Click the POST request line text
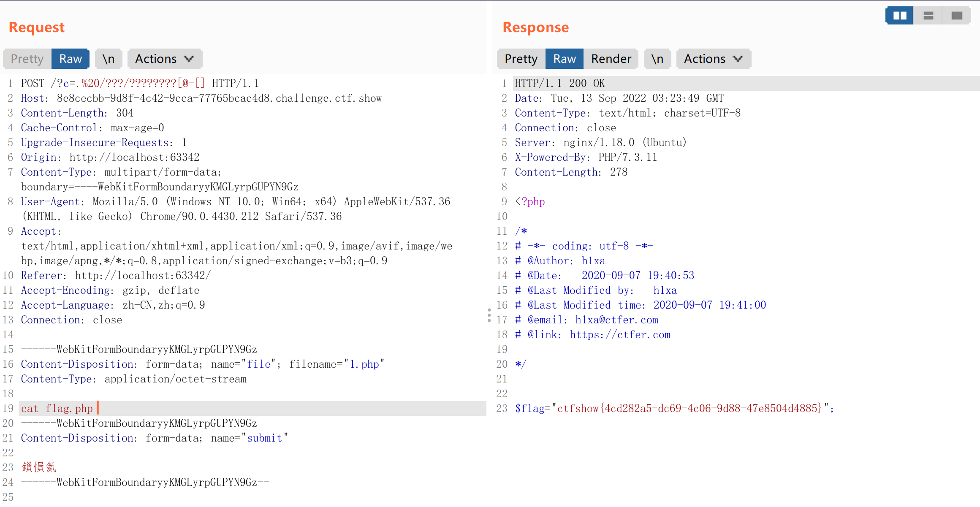The image size is (980, 507). 139,83
